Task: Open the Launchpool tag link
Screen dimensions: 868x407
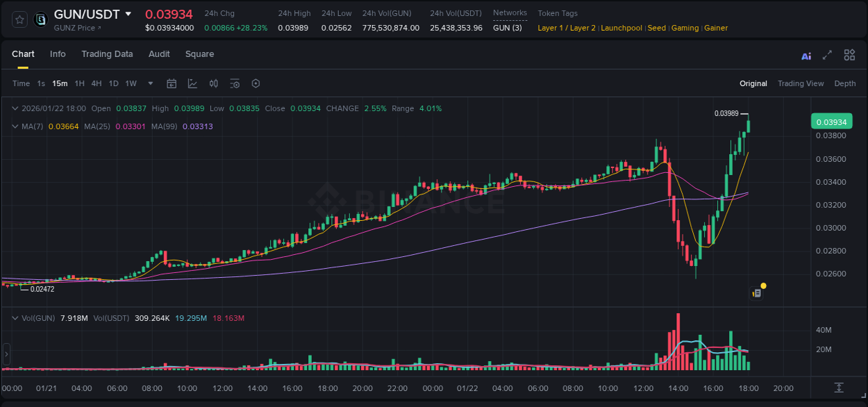Action: 621,28
